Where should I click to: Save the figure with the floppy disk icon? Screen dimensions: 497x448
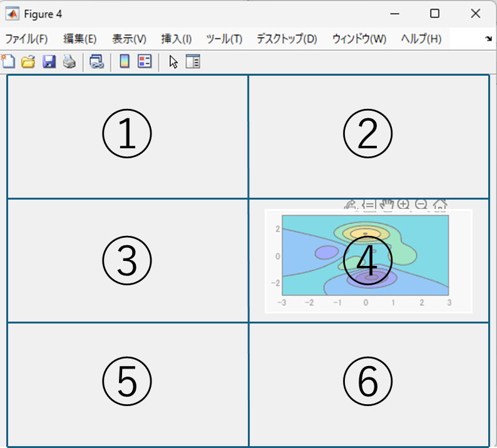[49, 61]
